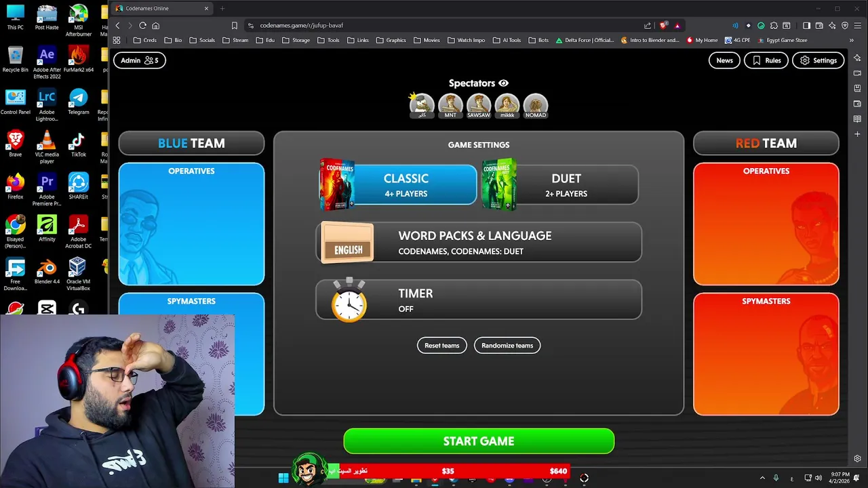Open Intro to Blender bookmark
Screen dimensions: 868x488
pyautogui.click(x=650, y=40)
